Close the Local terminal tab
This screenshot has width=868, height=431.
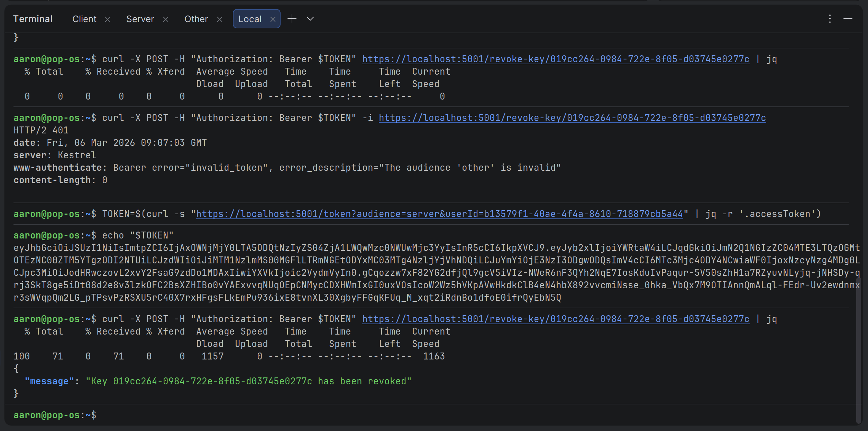coord(273,19)
